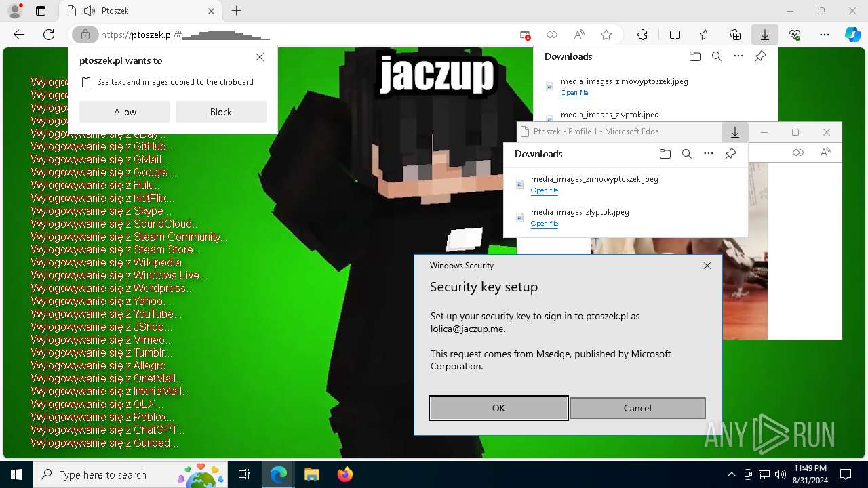Open File Explorer from taskbar
The height and width of the screenshot is (488, 868).
(311, 474)
